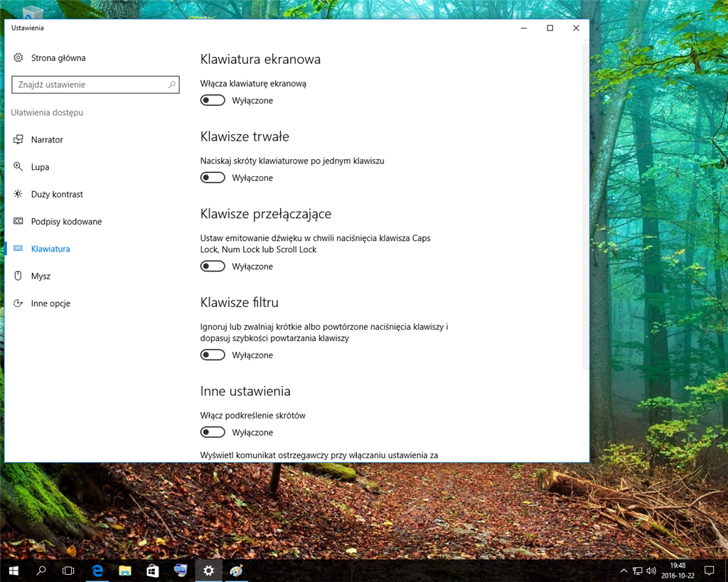Minimize the Ustawienia window
The image size is (728, 582).
[524, 28]
